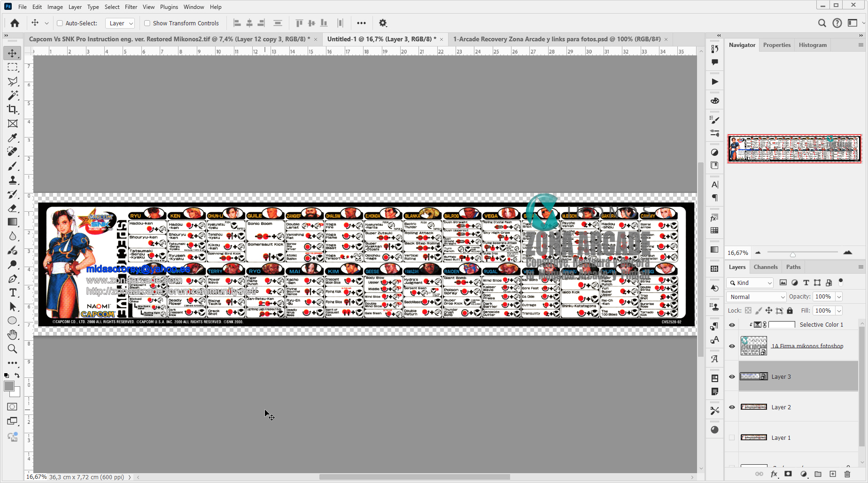
Task: Switch to the Histogram panel tab
Action: pos(813,45)
